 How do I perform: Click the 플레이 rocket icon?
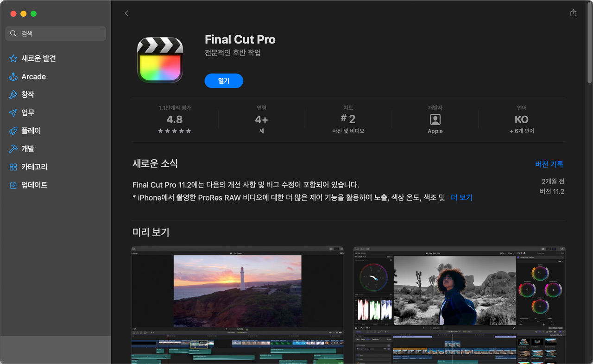[13, 131]
